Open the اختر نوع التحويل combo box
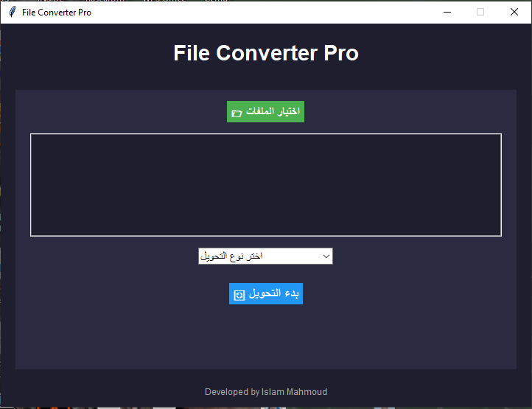 [265, 256]
